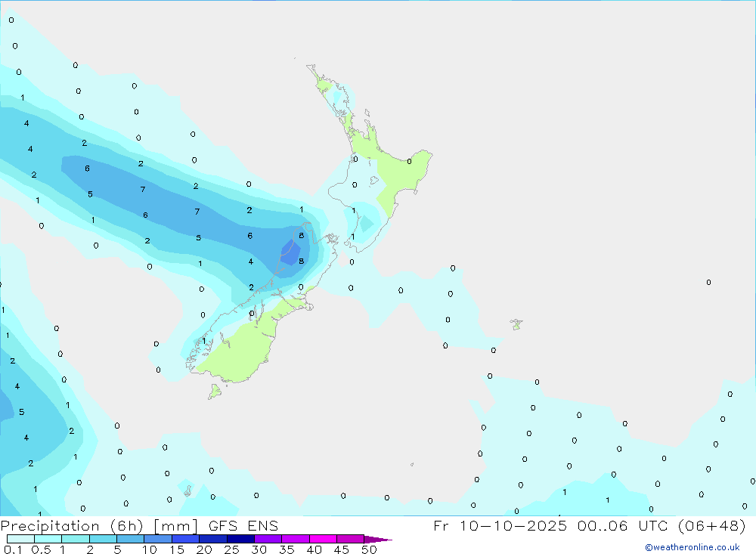Viewport: 756px width, 554px height.
Task: Click the "0.5" legend scale label
Action: 41,549
